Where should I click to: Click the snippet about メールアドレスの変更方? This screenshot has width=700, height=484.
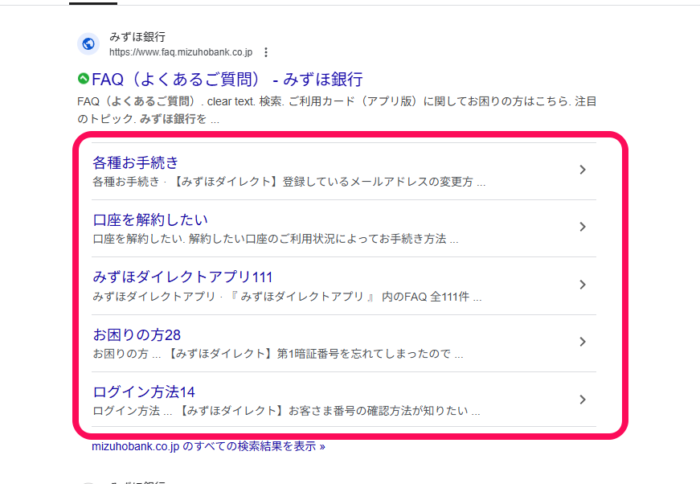289,182
